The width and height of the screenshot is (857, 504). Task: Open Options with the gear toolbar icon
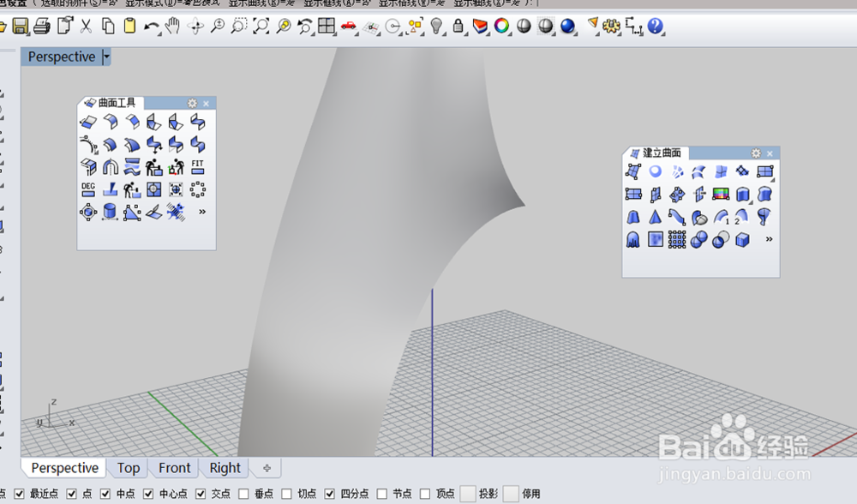point(611,26)
